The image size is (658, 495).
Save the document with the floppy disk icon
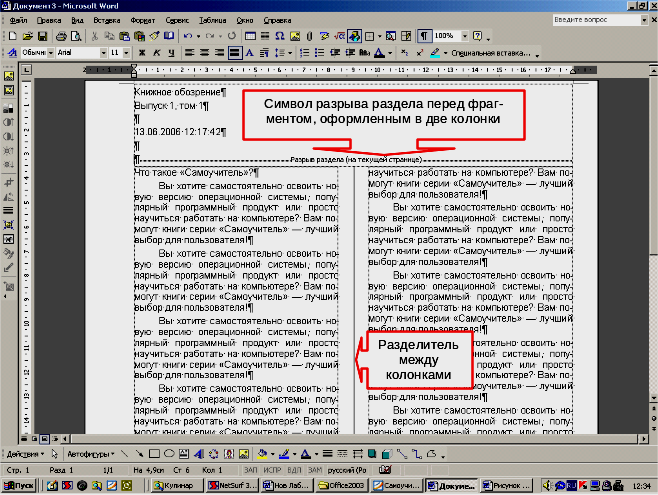click(42, 36)
